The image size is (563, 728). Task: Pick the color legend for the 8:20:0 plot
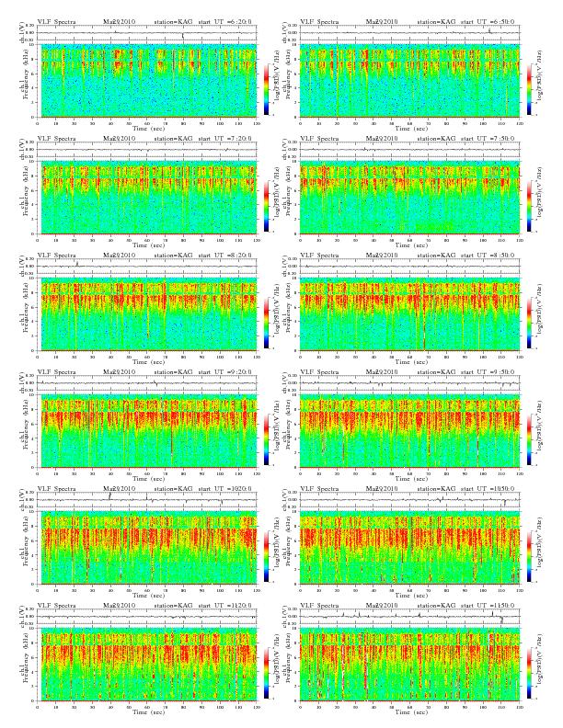click(x=266, y=323)
